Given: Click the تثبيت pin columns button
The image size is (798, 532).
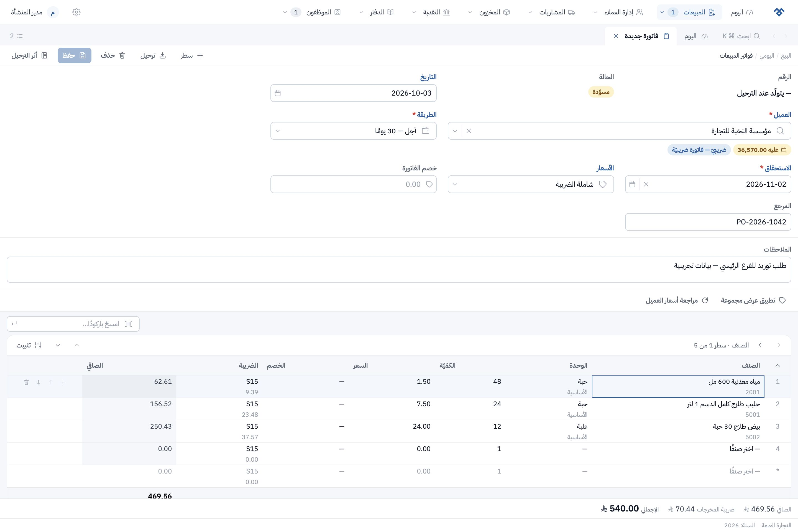Looking at the screenshot, I should [29, 345].
